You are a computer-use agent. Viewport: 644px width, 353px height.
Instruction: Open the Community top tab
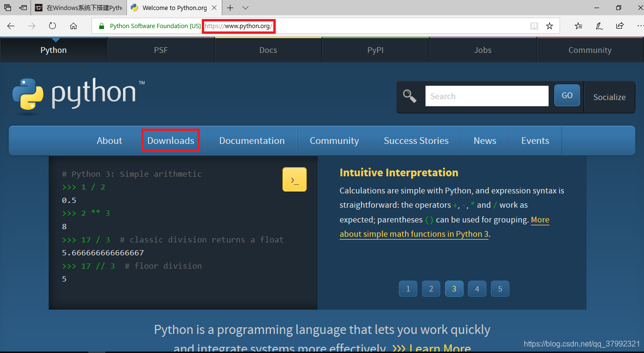[x=590, y=50]
